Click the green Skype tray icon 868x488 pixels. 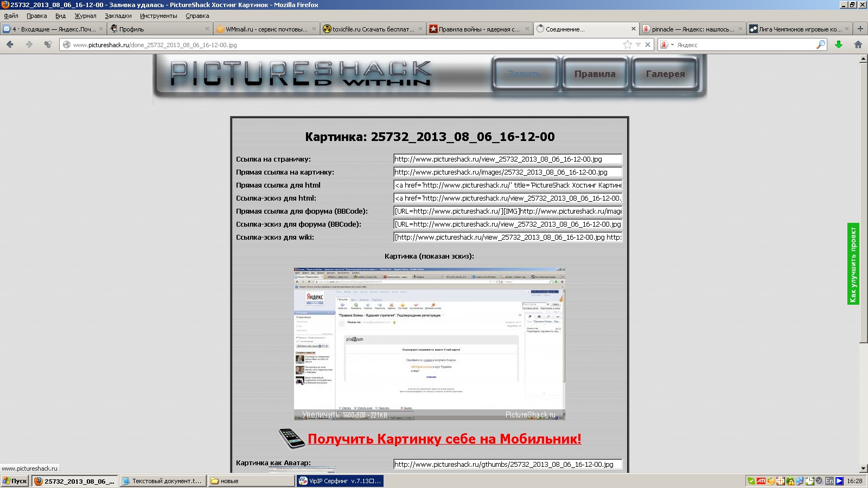pyautogui.click(x=751, y=481)
